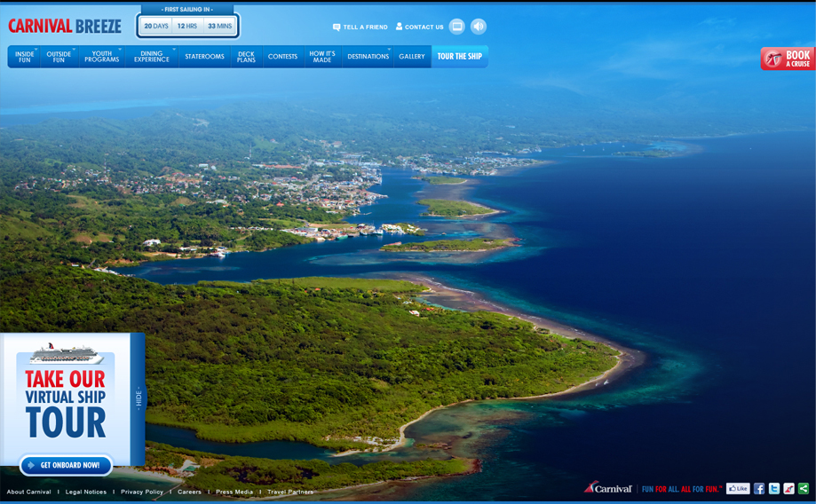This screenshot has height=504, width=816.
Task: Toggle fullscreen with the screen icon
Action: click(456, 27)
